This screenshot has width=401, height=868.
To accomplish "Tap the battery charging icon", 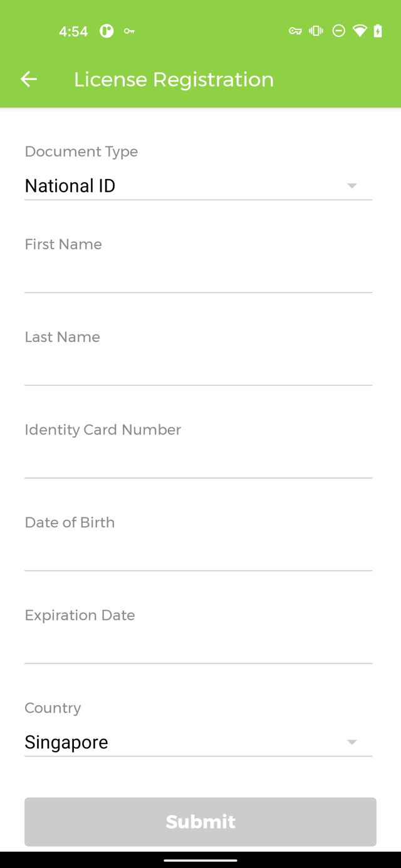I will tap(378, 31).
